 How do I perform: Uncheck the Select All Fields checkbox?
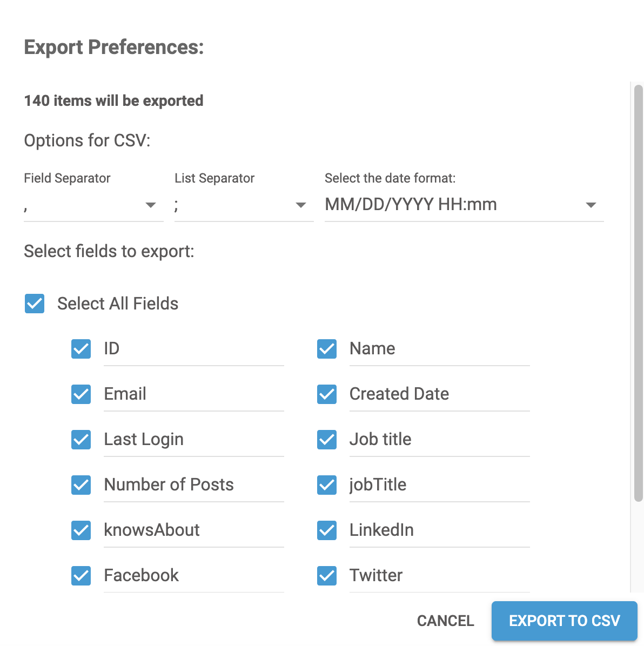[35, 304]
